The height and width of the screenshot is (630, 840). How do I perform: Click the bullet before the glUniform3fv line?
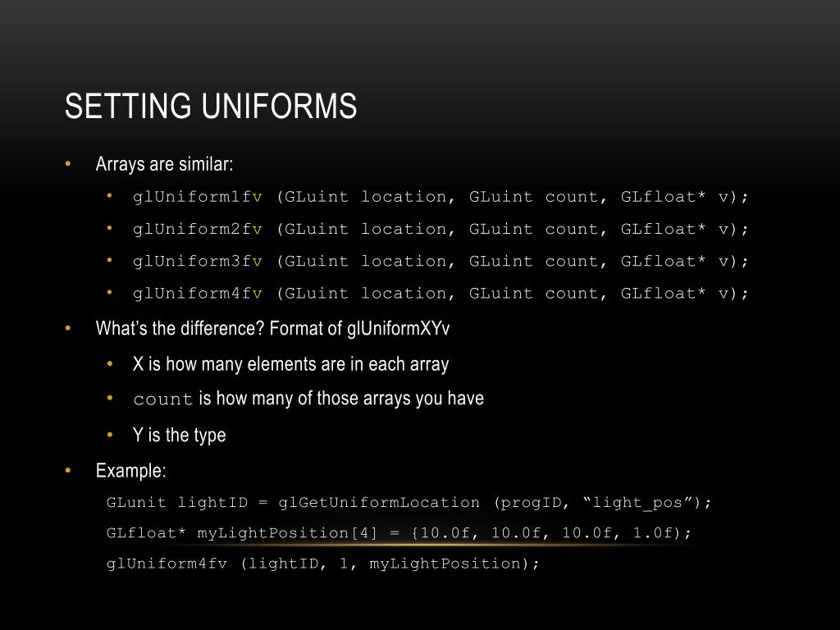[x=110, y=260]
